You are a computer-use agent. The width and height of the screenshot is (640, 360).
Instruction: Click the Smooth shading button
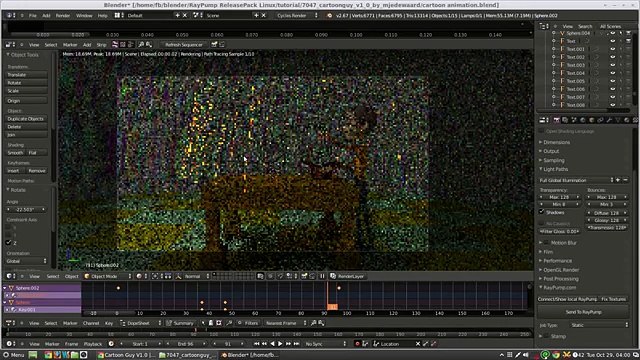(x=16, y=153)
